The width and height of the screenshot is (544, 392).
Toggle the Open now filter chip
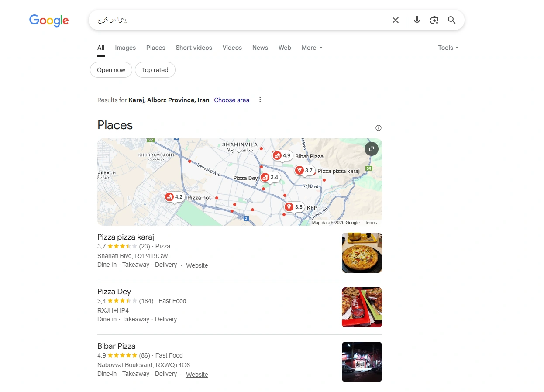click(111, 70)
